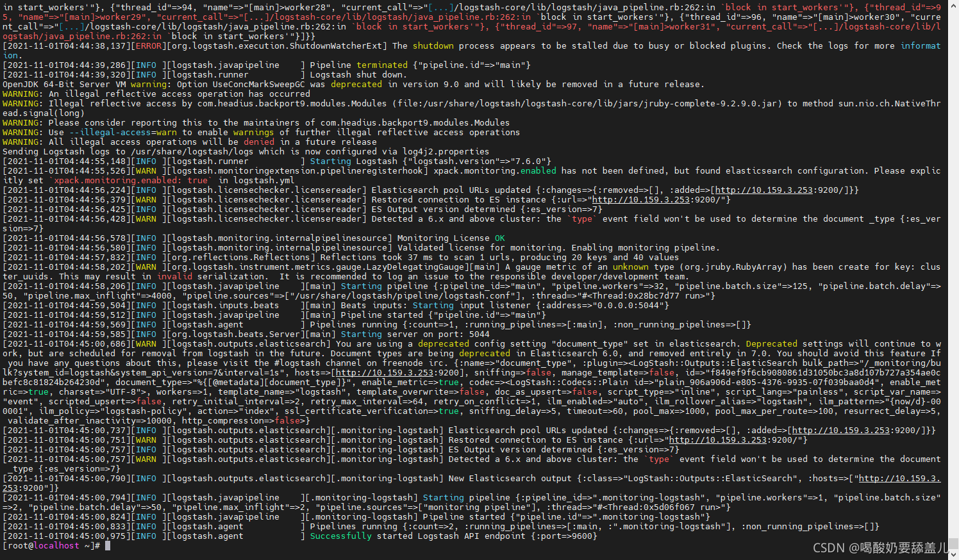The image size is (959, 560).
Task: Click the 'ES Output version determined' licensereader message
Action: point(444,210)
